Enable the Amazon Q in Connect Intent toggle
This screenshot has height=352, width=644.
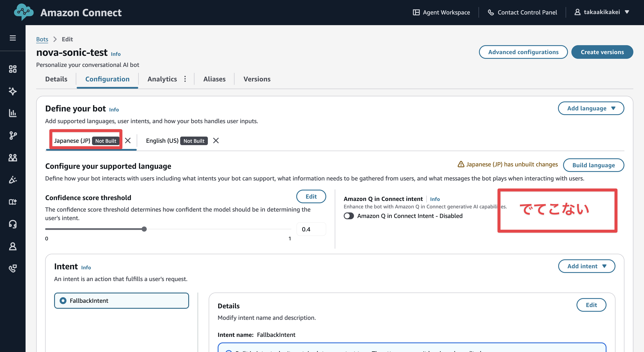(x=348, y=216)
